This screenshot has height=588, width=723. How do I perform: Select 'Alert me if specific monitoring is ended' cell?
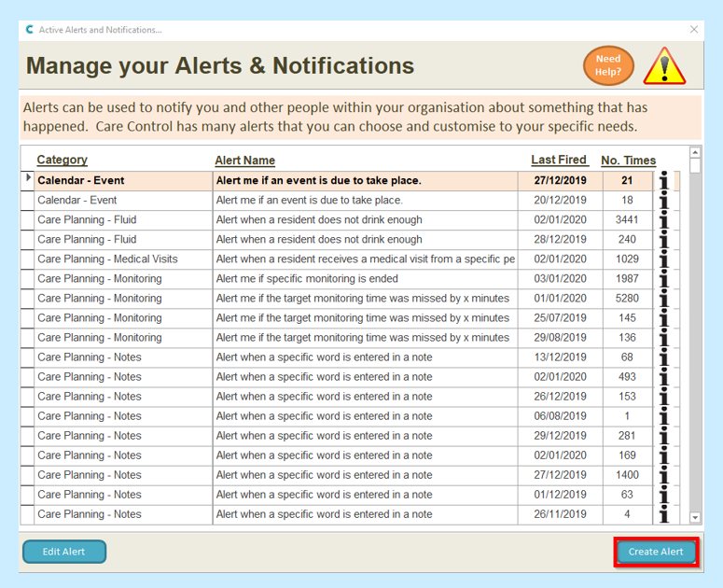tap(365, 279)
